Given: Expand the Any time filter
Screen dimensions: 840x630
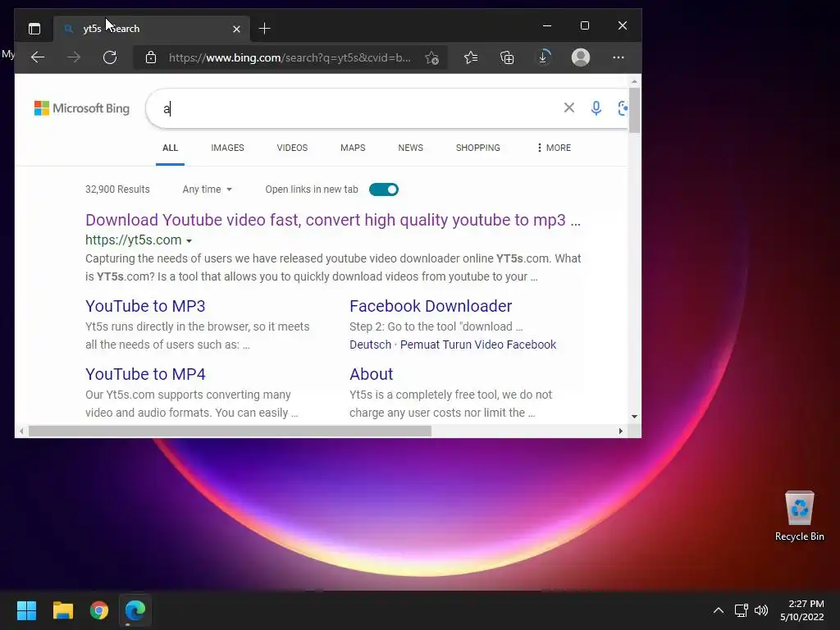Looking at the screenshot, I should [207, 189].
